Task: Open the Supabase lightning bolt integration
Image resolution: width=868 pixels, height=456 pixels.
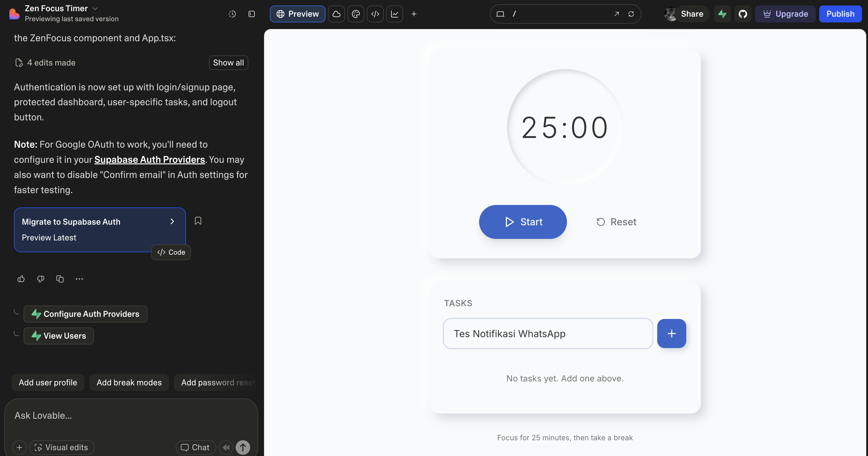Action: coord(722,14)
